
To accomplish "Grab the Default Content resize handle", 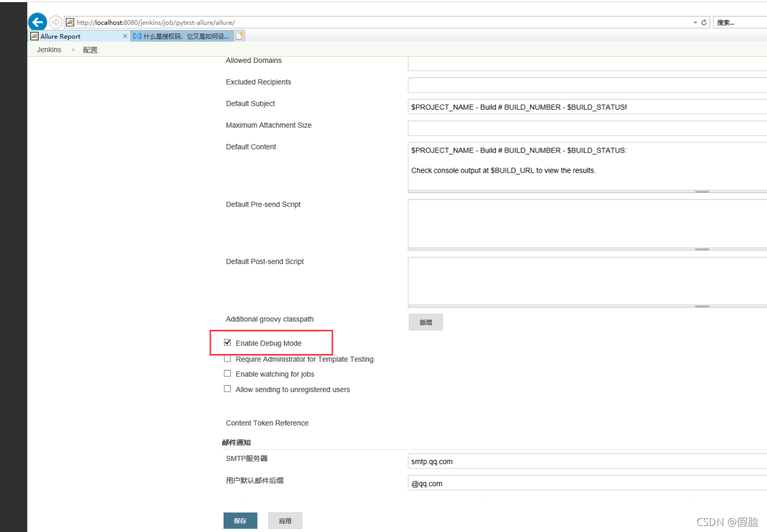I will click(702, 192).
